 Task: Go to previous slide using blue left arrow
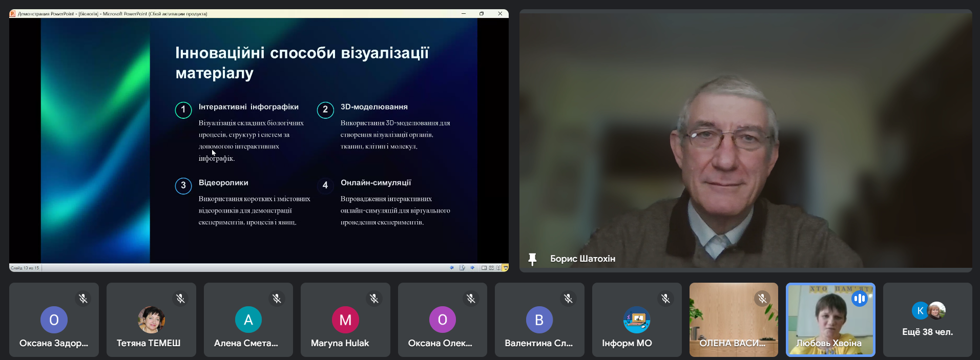452,268
